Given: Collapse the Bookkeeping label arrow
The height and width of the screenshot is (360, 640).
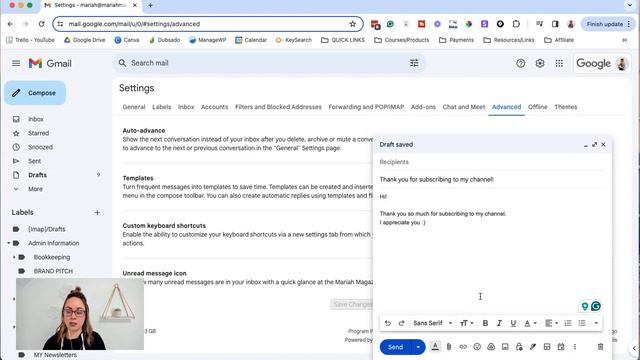Looking at the screenshot, I should coord(14,257).
